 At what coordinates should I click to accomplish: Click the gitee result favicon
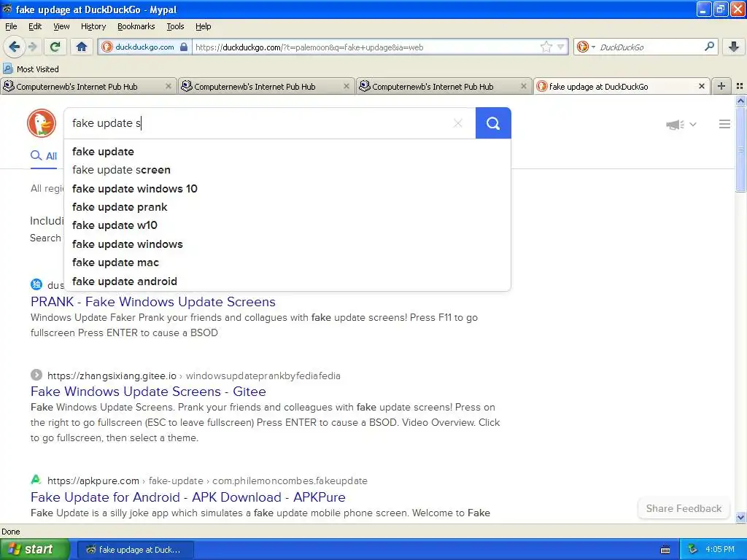[x=36, y=375]
